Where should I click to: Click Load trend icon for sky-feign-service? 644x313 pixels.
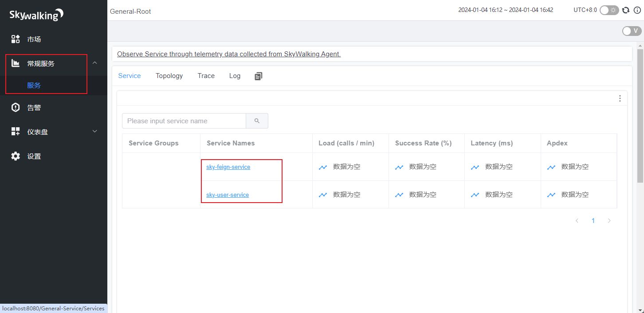point(323,167)
